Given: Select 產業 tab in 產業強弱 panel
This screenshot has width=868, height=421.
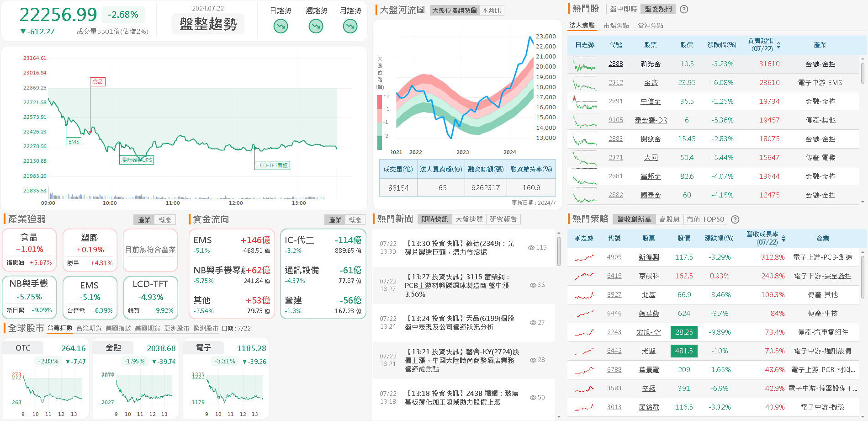Looking at the screenshot, I should [x=144, y=220].
